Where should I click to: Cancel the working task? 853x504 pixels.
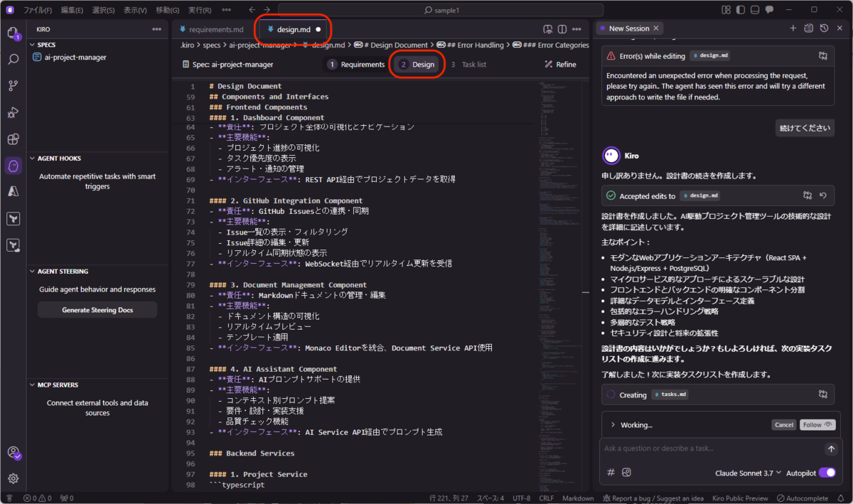pyautogui.click(x=783, y=425)
